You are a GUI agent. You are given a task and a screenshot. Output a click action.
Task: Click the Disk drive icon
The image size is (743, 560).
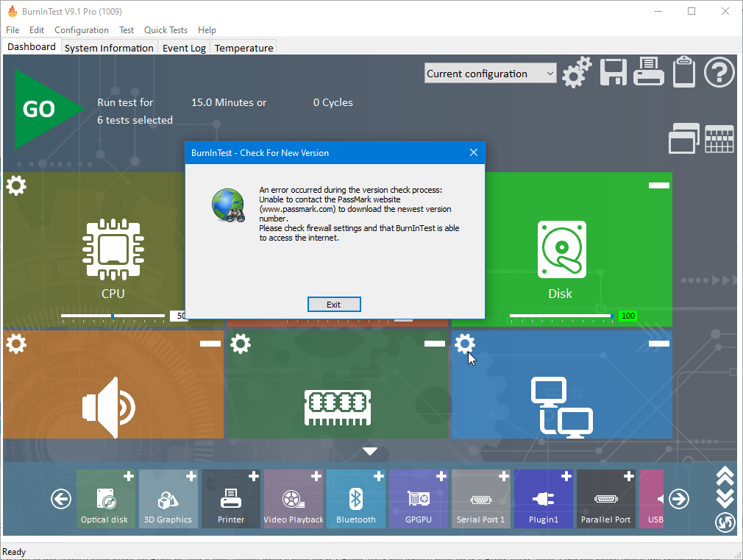pos(561,249)
